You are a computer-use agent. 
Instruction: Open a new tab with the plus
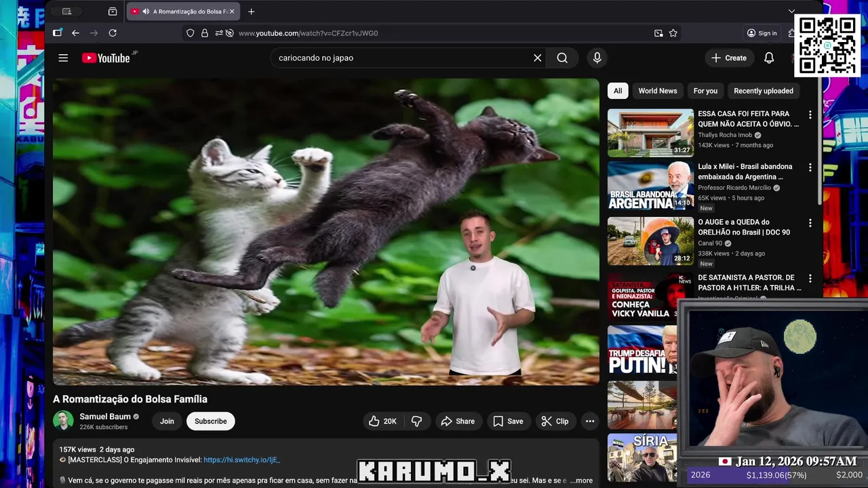coord(252,12)
